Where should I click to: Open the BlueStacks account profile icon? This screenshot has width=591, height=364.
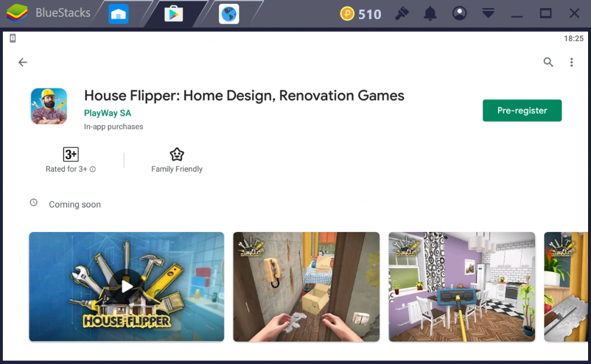coord(459,14)
